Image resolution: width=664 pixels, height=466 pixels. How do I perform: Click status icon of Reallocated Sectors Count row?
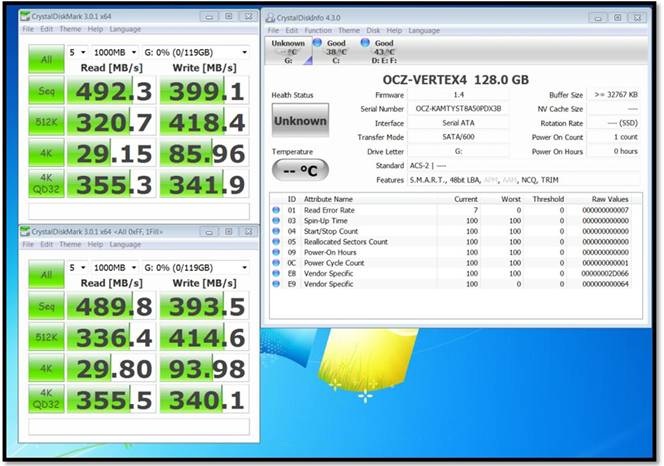coord(276,241)
